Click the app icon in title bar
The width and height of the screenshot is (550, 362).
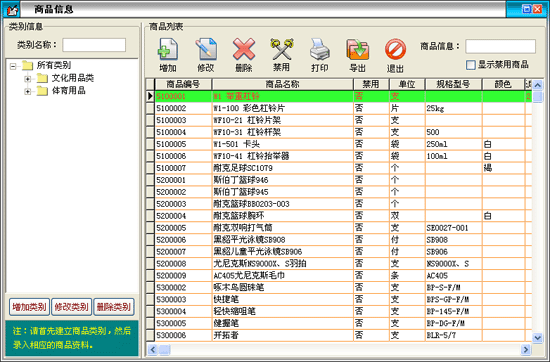pos(11,9)
